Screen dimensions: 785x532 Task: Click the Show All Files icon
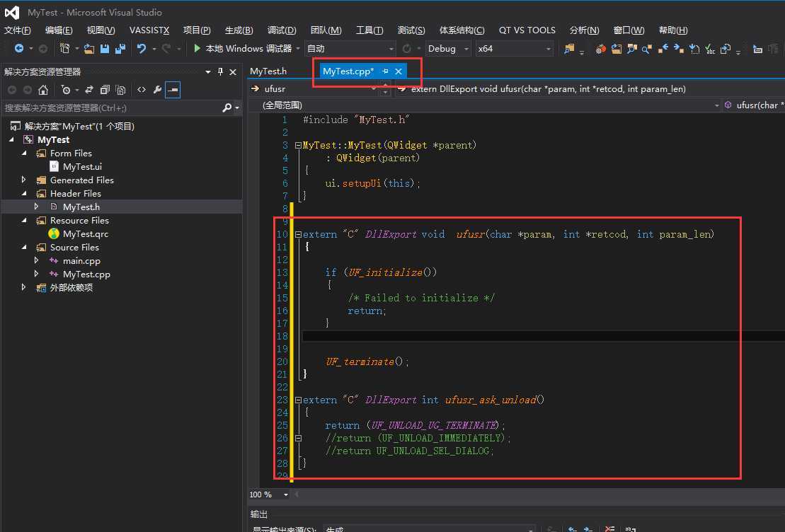pyautogui.click(x=120, y=90)
